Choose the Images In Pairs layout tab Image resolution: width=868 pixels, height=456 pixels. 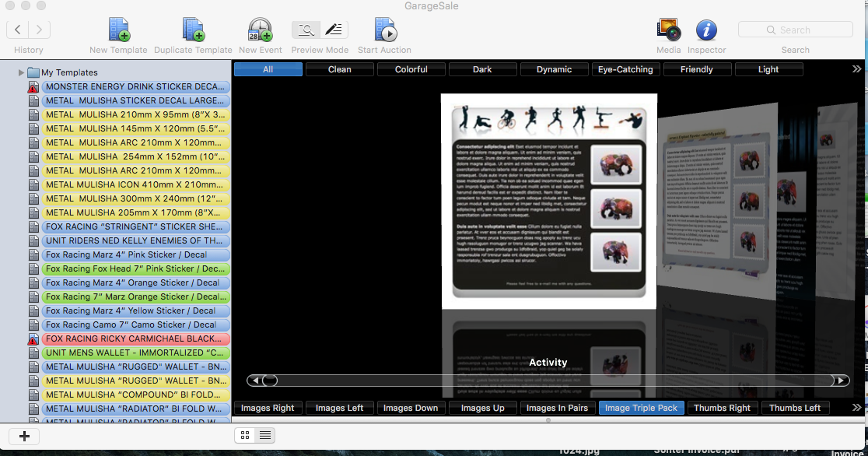557,408
